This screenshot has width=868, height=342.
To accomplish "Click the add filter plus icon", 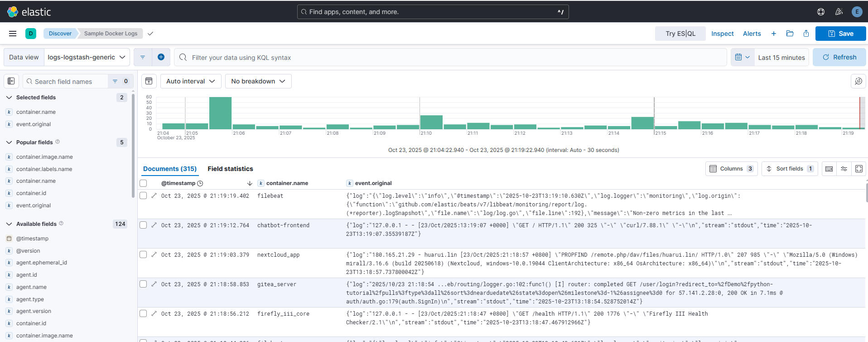I will click(x=161, y=57).
